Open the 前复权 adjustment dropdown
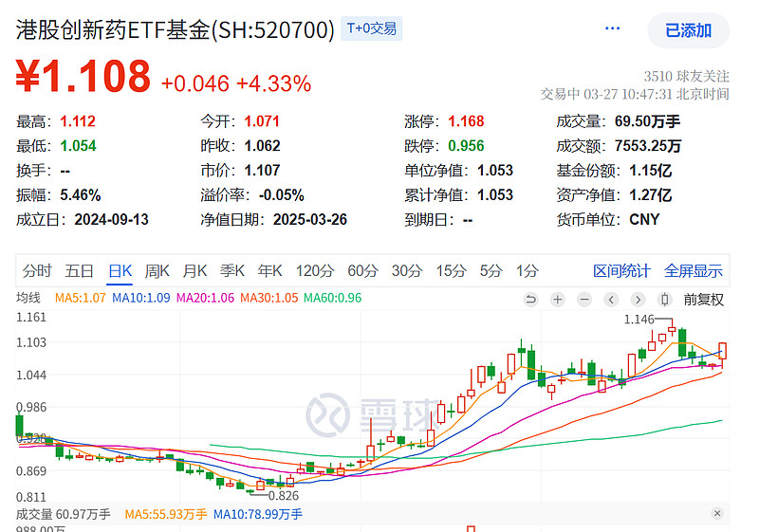The image size is (759, 532). (703, 300)
